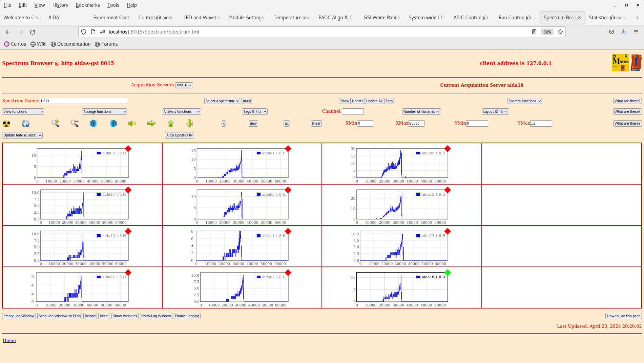
Task: Click the green right arrow icon
Action: [151, 123]
